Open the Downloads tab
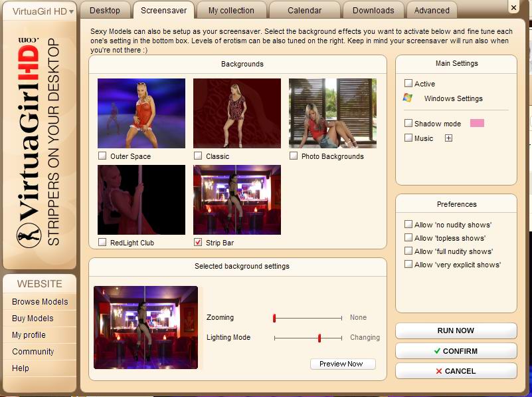Image resolution: width=532 pixels, height=397 pixels. tap(373, 11)
